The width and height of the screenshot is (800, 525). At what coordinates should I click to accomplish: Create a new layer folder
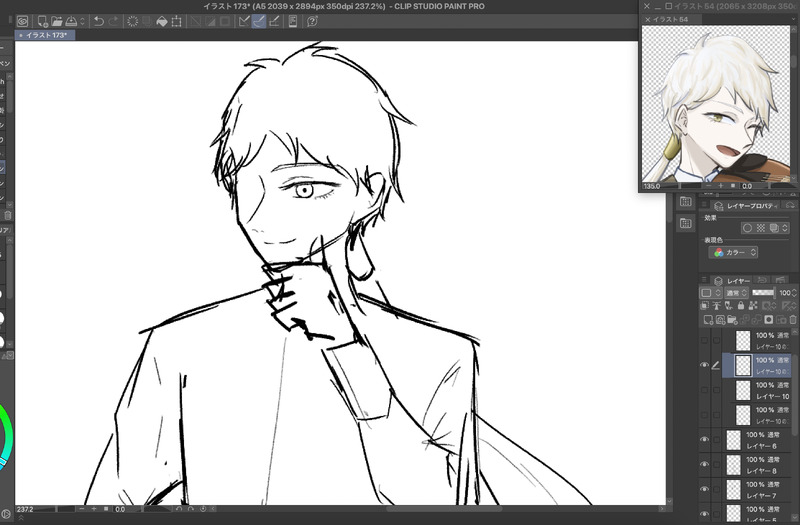pos(732,320)
